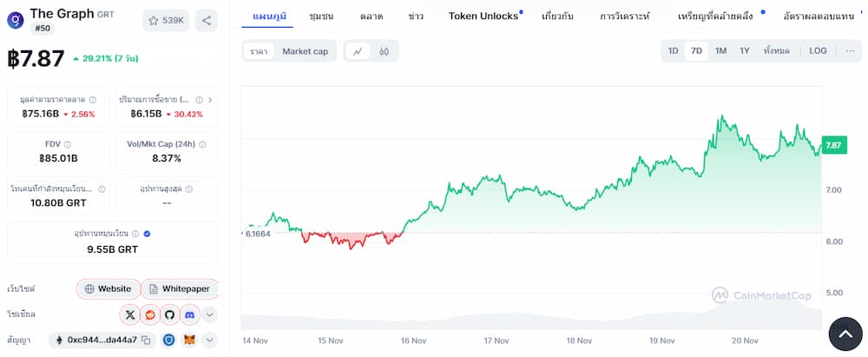The image size is (868, 357).
Task: Share The Graph page via share icon
Action: click(x=207, y=21)
